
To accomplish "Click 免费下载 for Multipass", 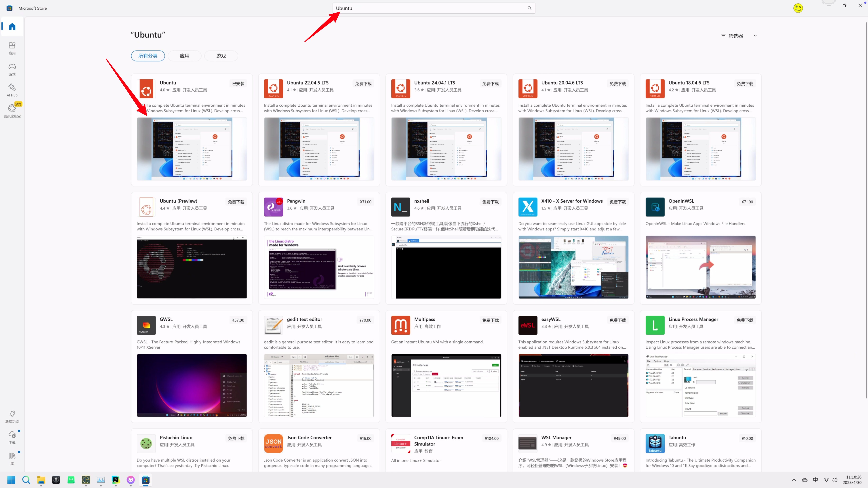I will click(x=490, y=320).
